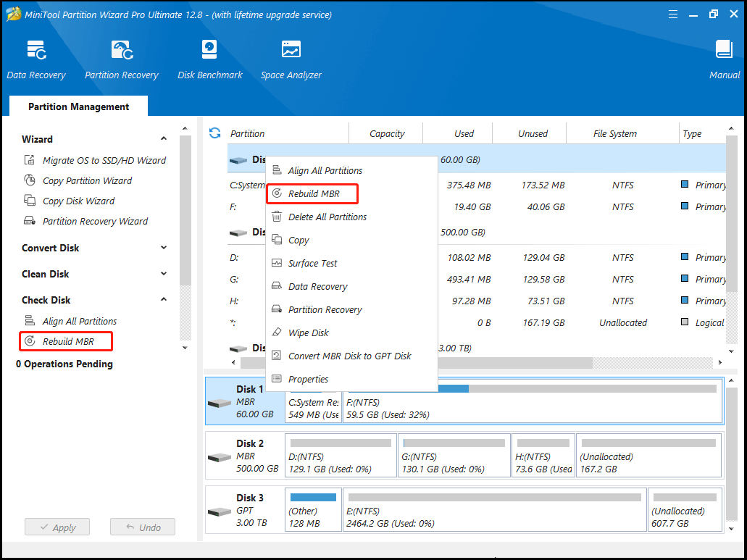Screen dimensions: 747x560
Task: Select the H:(NTFS) 73.6 GB partition block
Action: (x=543, y=455)
